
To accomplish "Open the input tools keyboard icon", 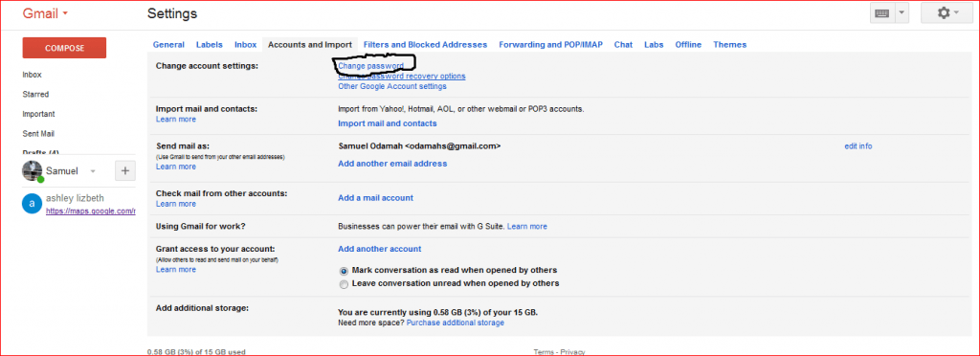I will coord(882,13).
